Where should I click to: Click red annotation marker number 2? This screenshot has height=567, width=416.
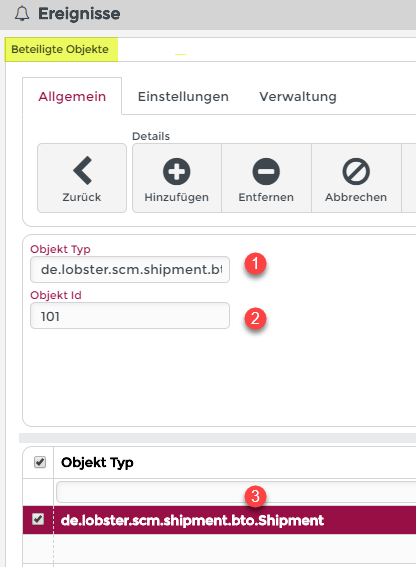tap(255, 319)
